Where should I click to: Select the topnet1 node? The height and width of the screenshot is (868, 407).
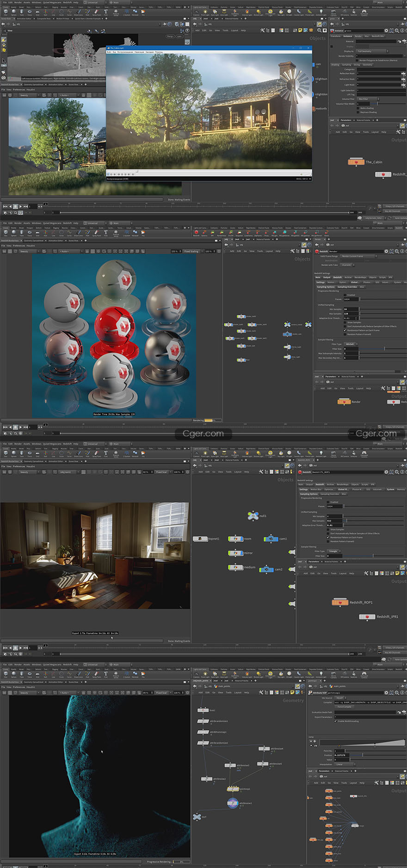coord(200,538)
